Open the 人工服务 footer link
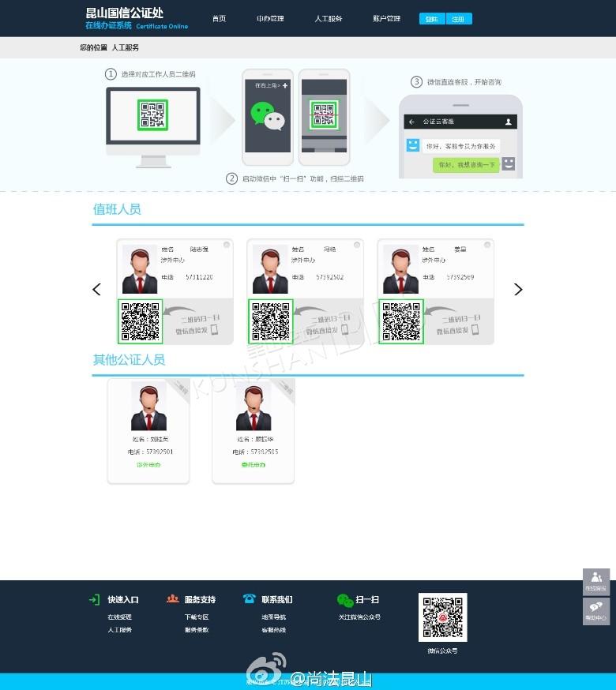616x690 pixels. click(x=120, y=630)
